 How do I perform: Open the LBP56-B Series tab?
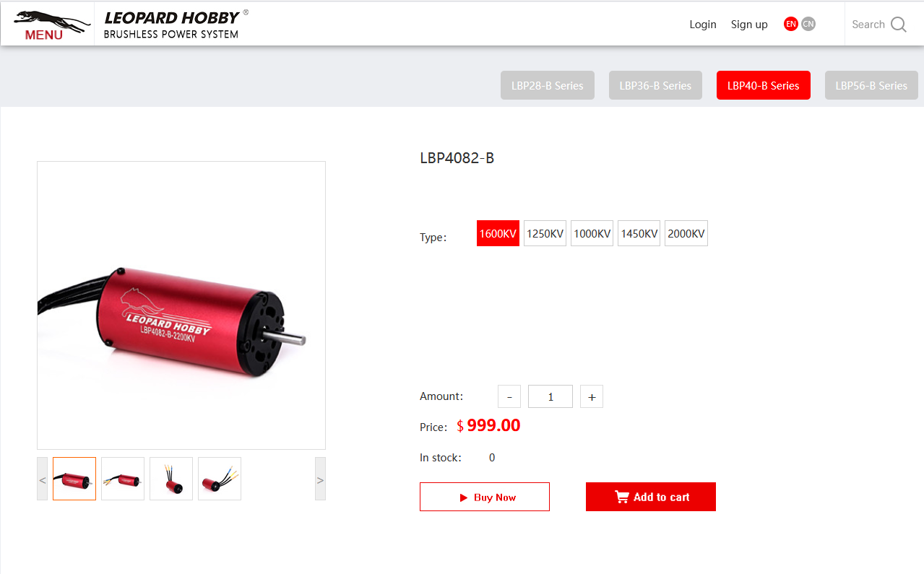[871, 85]
